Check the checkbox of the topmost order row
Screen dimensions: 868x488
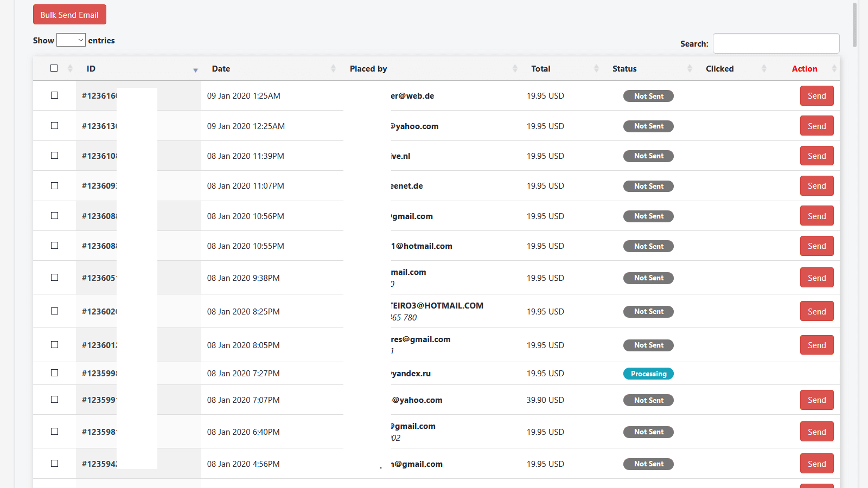click(x=54, y=95)
